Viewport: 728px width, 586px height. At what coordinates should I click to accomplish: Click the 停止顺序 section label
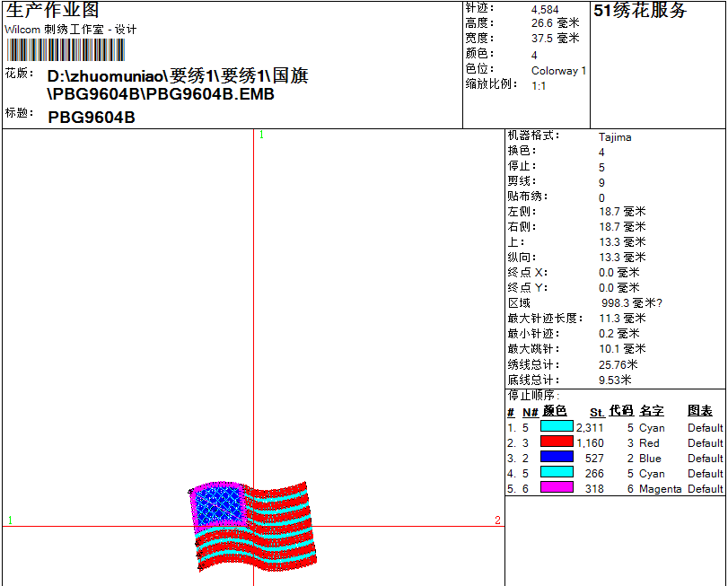click(x=533, y=396)
